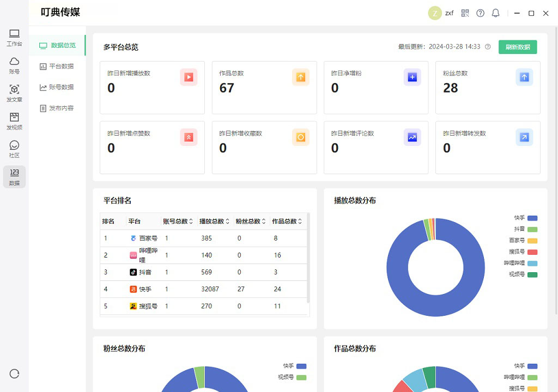Open the QR code icon in title bar
558x392 pixels.
coord(465,13)
